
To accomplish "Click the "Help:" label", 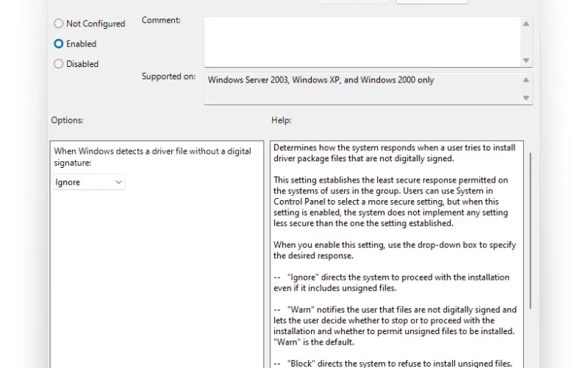I will (x=282, y=120).
